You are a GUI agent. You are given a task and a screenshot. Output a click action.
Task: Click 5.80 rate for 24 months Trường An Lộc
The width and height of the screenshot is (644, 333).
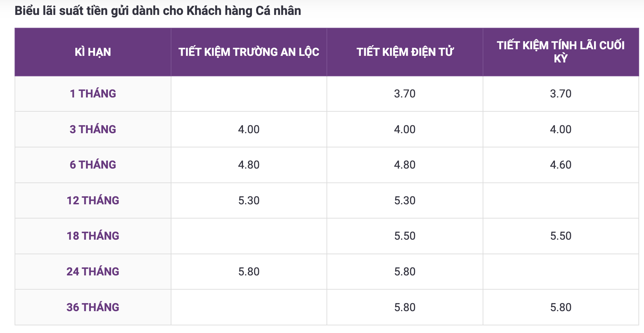point(249,272)
